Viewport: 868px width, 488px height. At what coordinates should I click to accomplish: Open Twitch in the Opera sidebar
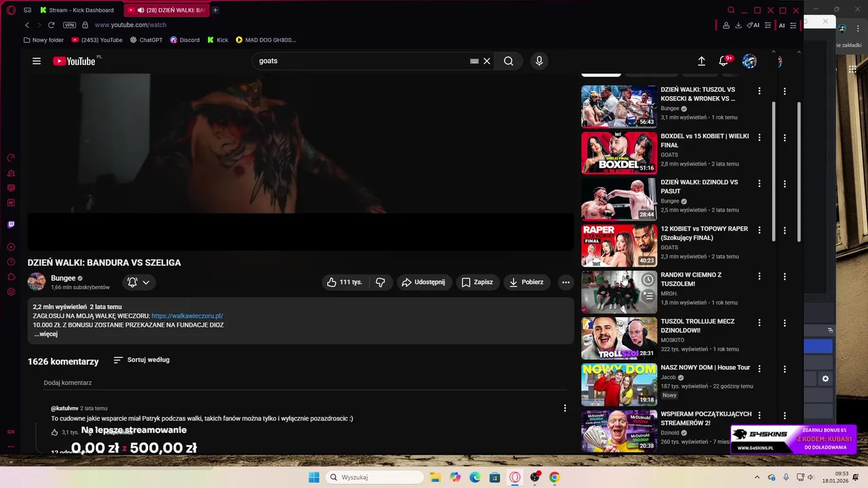(11, 224)
